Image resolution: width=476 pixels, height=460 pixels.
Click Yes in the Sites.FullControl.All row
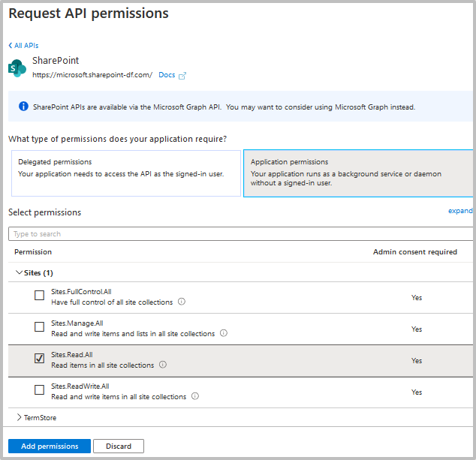(x=417, y=298)
